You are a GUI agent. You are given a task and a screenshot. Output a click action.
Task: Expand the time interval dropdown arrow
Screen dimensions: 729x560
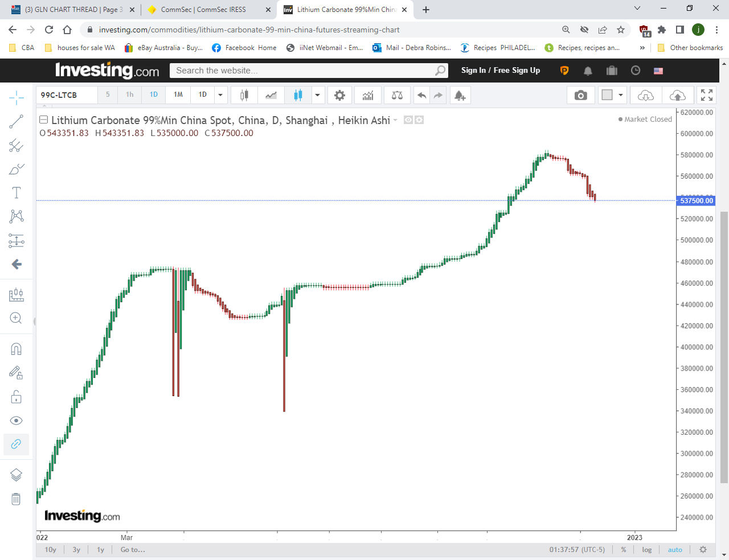(220, 95)
